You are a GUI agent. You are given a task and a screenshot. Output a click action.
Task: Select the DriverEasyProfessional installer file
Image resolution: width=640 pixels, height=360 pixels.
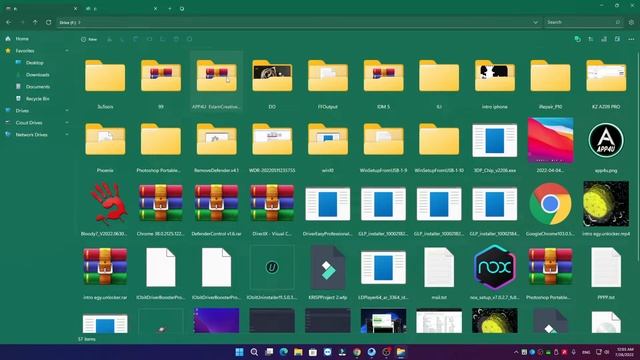328,210
